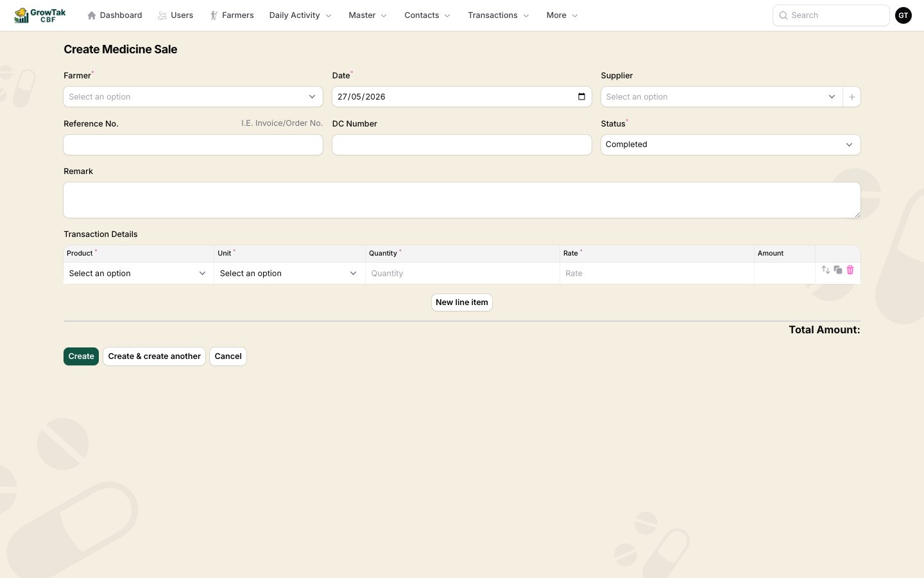
Task: Expand the More menu
Action: click(562, 15)
